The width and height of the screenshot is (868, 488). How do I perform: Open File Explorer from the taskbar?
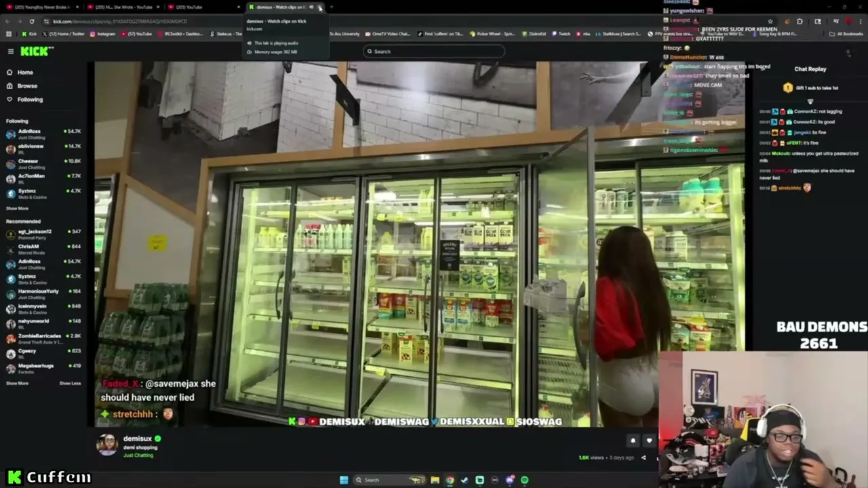point(435,480)
